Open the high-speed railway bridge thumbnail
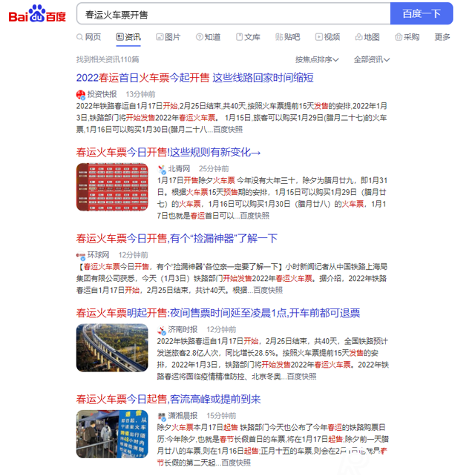This screenshot has width=475, height=476. pos(112,348)
